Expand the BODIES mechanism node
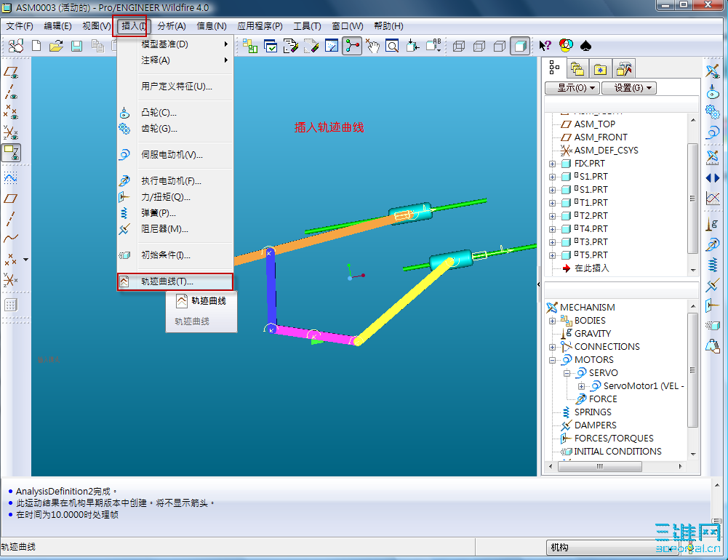This screenshot has height=560, width=728. pos(552,321)
